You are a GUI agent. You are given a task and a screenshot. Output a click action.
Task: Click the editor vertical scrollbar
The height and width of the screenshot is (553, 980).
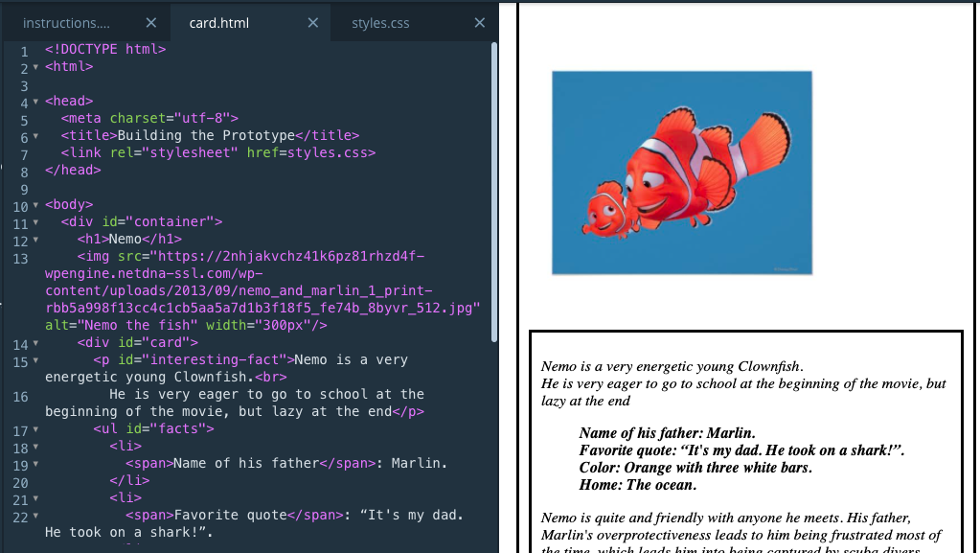pos(493,192)
